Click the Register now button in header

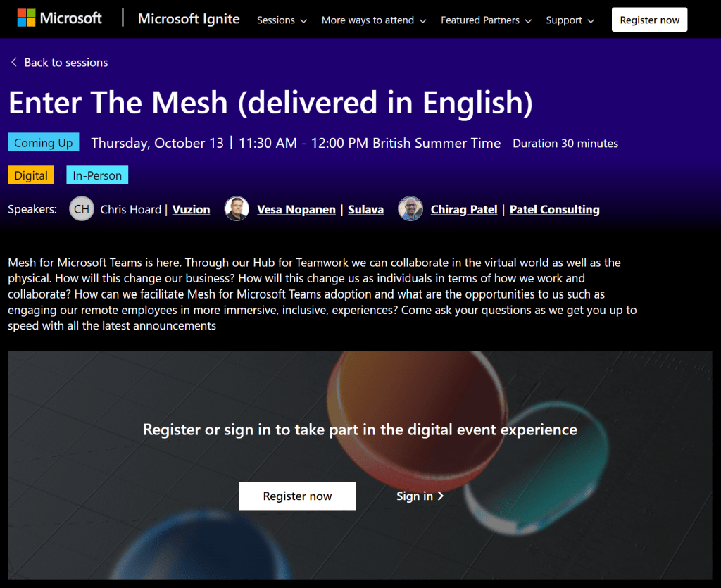649,20
